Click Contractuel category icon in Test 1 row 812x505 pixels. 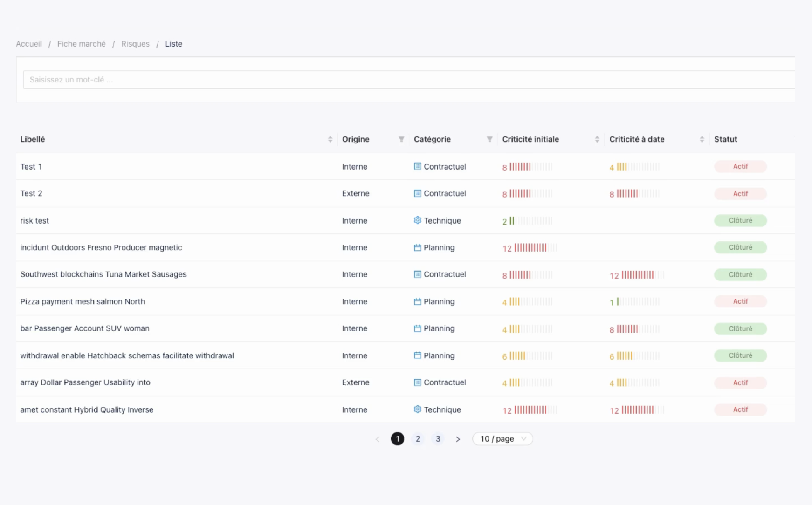tap(417, 166)
